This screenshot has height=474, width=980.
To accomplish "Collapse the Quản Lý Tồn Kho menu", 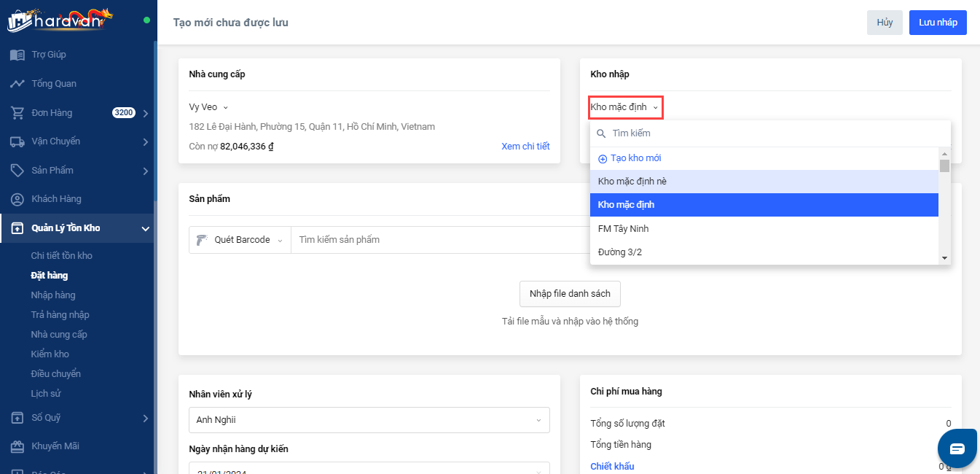I will pos(145,229).
